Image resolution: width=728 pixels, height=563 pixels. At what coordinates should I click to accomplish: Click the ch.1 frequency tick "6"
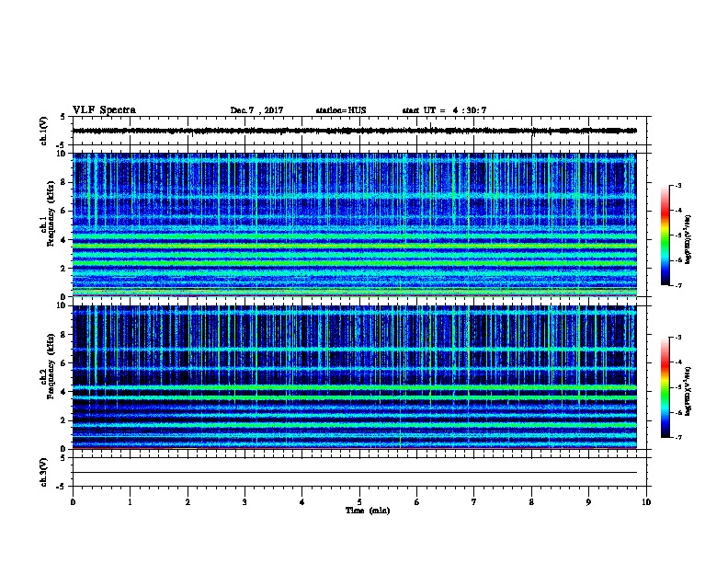point(63,211)
